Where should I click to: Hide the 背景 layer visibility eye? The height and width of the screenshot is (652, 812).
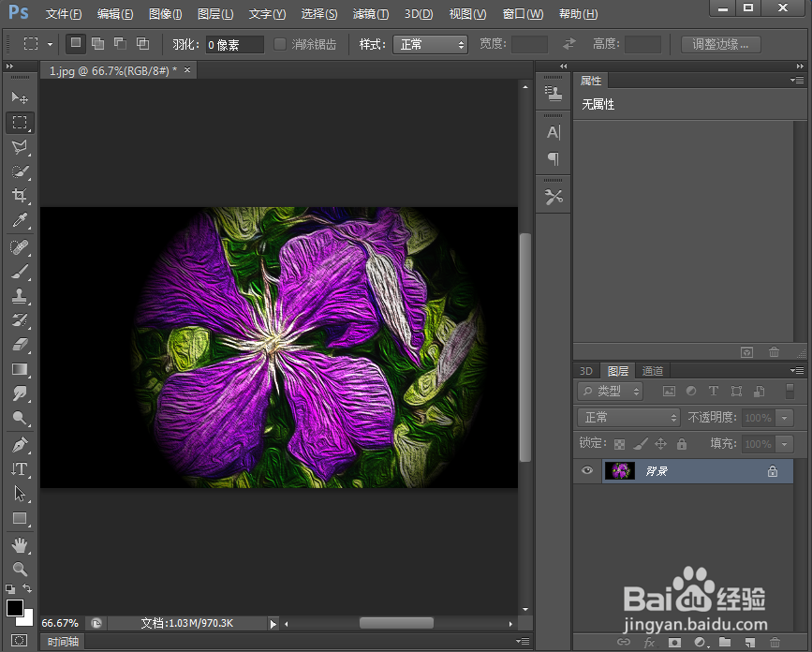click(x=586, y=470)
